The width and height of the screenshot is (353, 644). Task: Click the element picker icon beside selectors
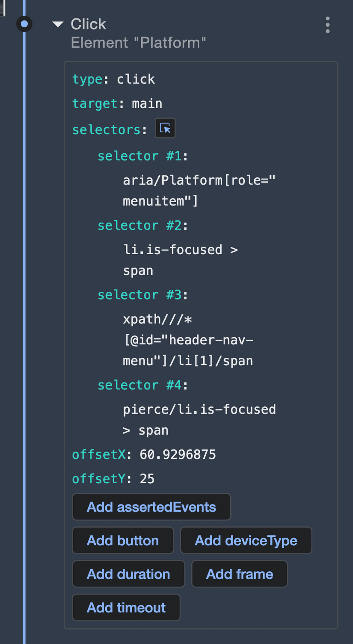[165, 129]
